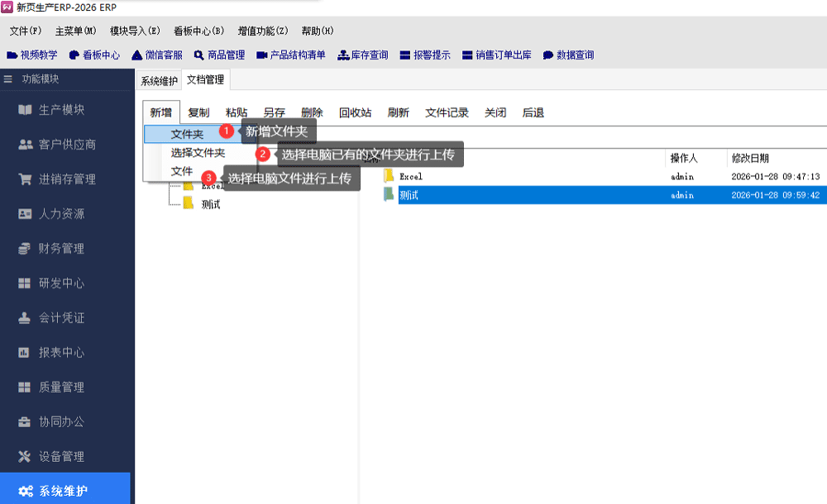Choose 选择文件夹 from the 新增 menu
The height and width of the screenshot is (504, 827).
point(198,153)
